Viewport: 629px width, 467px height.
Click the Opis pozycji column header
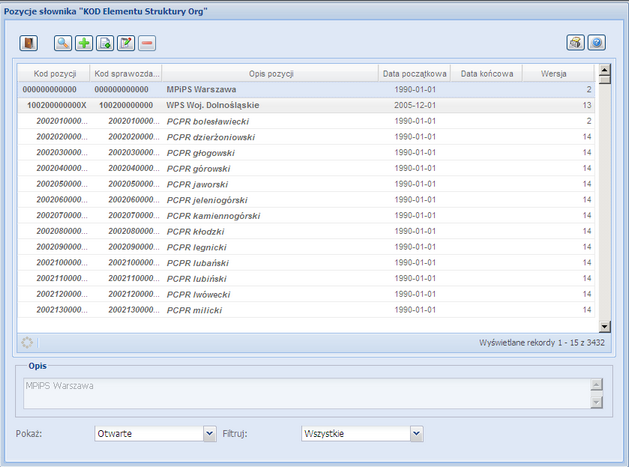271,74
